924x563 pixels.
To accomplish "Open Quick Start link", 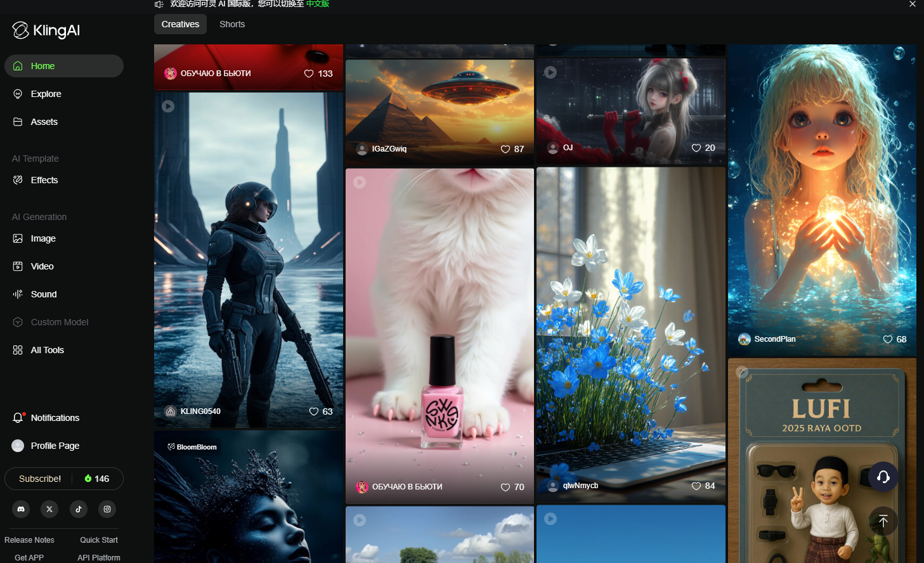I will (99, 540).
